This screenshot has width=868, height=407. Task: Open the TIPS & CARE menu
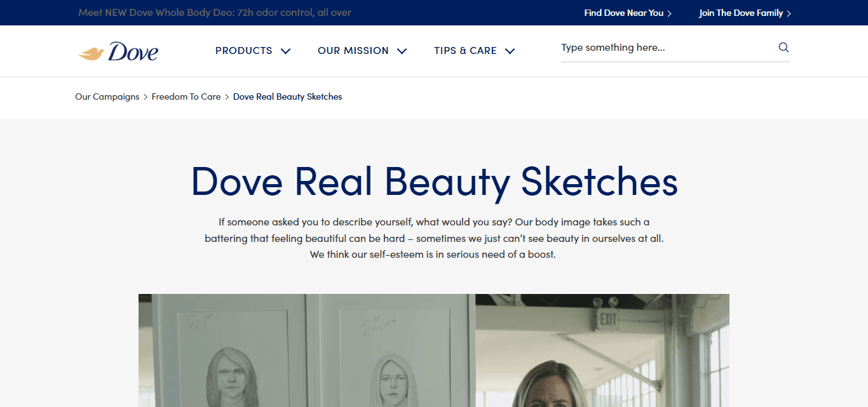point(465,51)
